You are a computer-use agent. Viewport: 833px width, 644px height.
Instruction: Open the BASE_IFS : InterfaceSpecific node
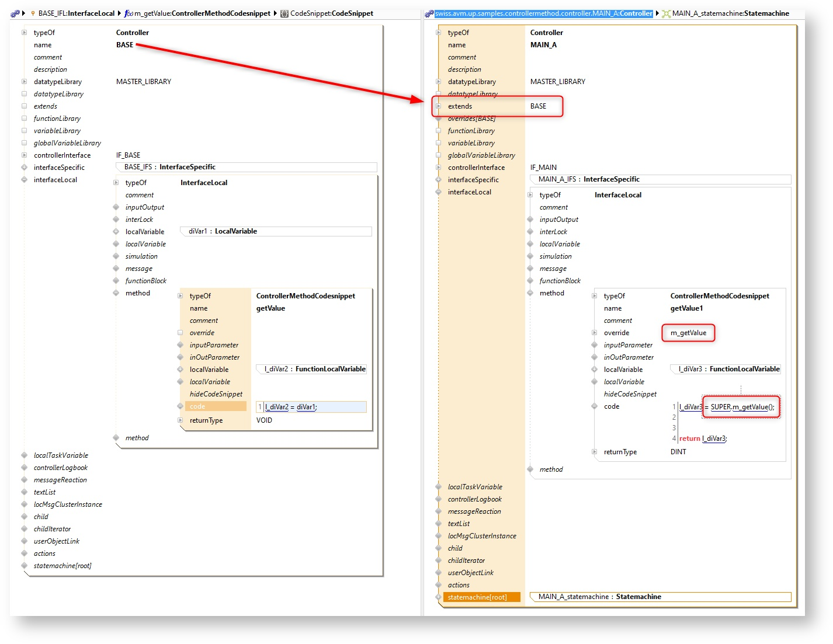[x=170, y=167]
